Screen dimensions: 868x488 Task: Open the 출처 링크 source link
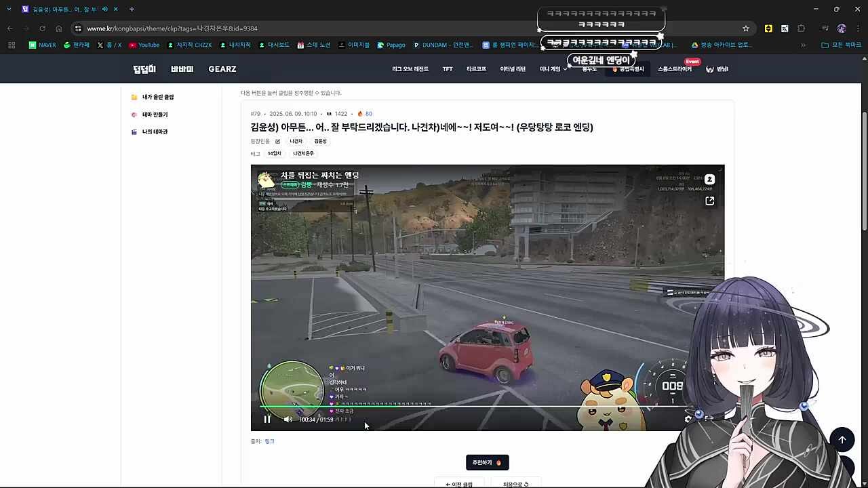click(269, 441)
